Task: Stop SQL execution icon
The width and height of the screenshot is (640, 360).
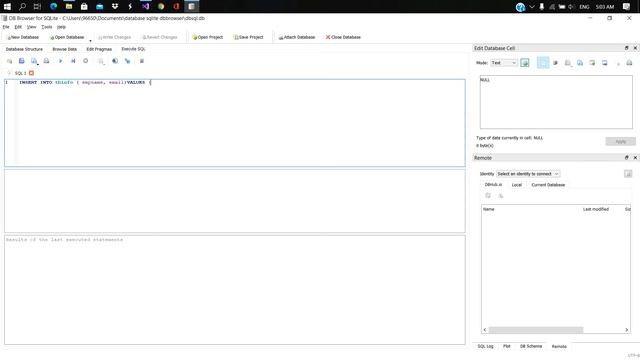Action: [86, 61]
